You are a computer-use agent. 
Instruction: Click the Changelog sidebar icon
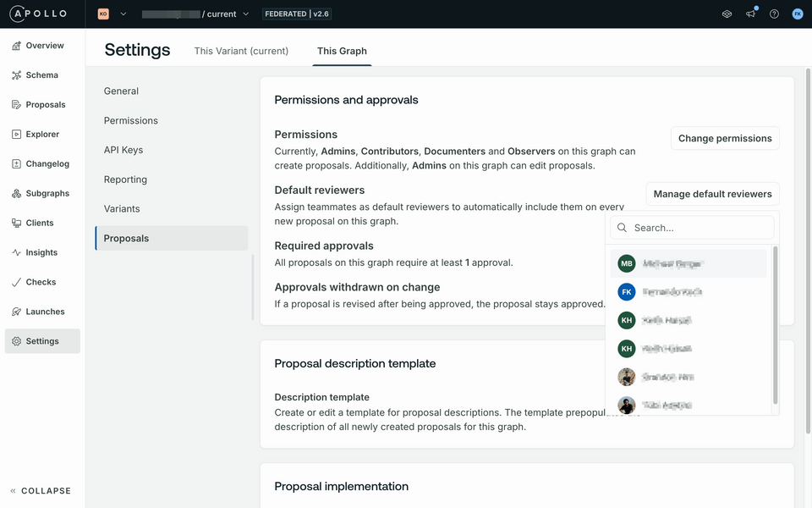click(17, 163)
